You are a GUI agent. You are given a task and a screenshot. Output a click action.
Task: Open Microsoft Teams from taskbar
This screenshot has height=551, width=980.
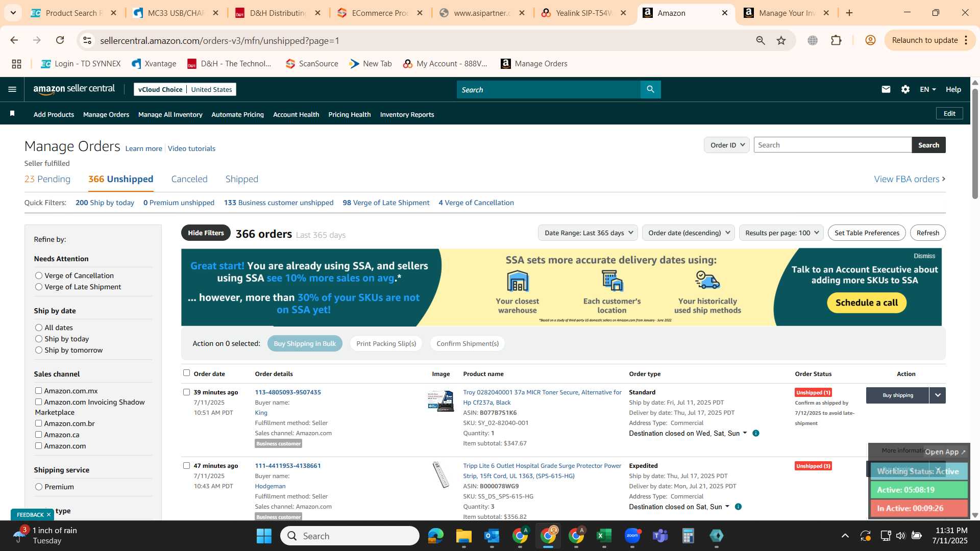[660, 536]
